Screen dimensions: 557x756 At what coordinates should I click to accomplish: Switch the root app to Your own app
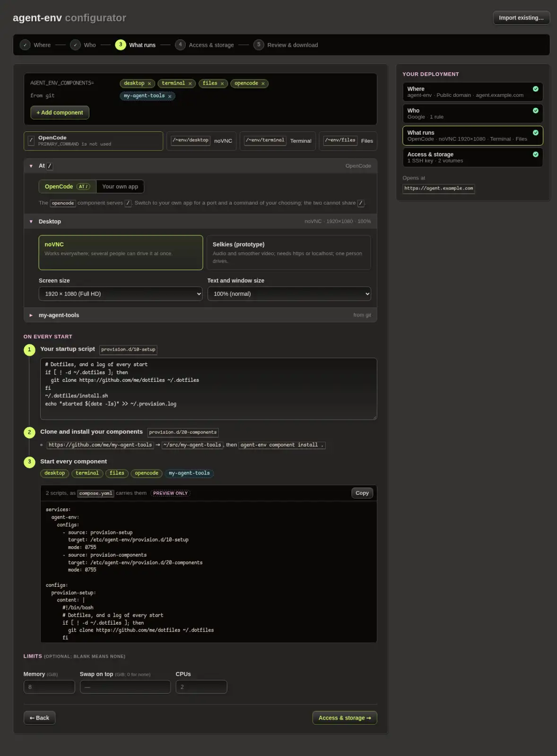(x=120, y=187)
